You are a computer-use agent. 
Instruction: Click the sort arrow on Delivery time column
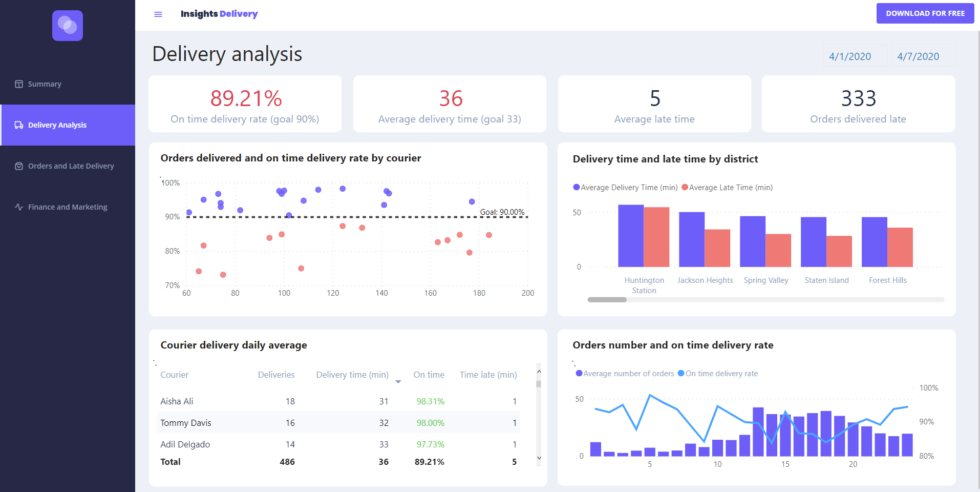point(398,382)
